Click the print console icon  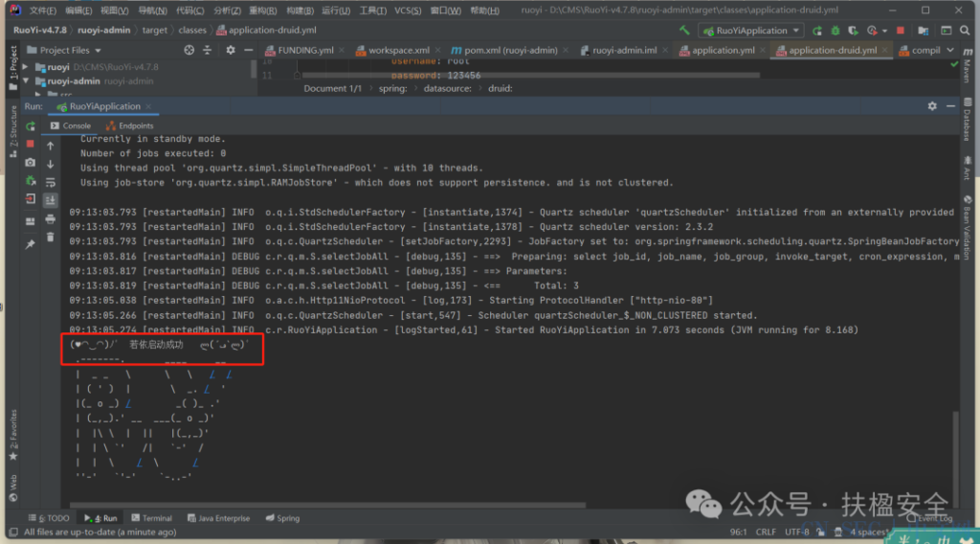pyautogui.click(x=50, y=219)
